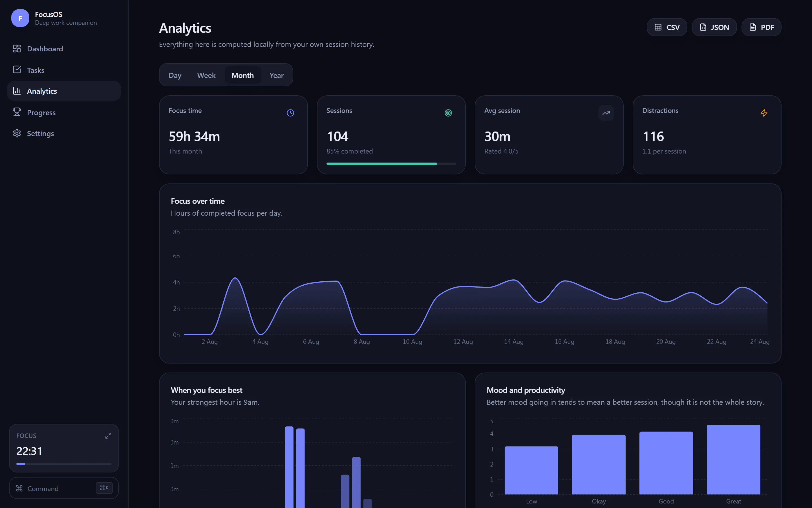Export analytics as JSON
812x508 pixels.
tap(714, 27)
